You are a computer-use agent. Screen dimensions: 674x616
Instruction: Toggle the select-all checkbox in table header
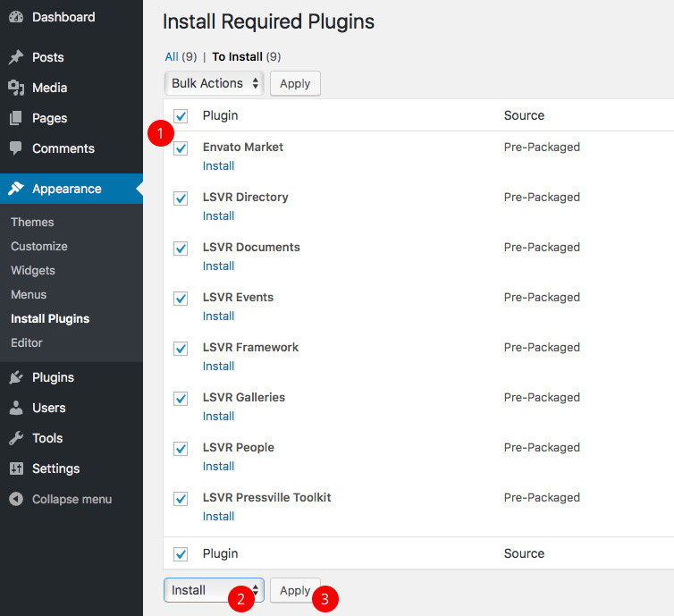pyautogui.click(x=181, y=116)
